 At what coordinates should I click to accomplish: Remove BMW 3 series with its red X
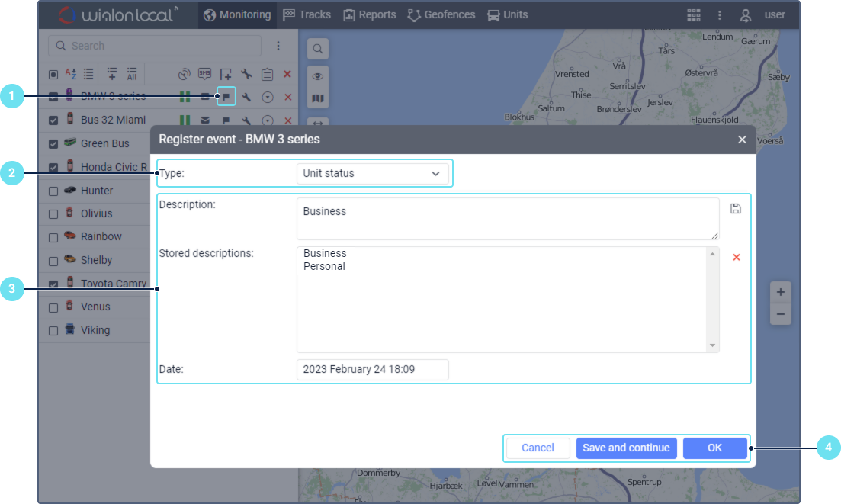pyautogui.click(x=287, y=97)
